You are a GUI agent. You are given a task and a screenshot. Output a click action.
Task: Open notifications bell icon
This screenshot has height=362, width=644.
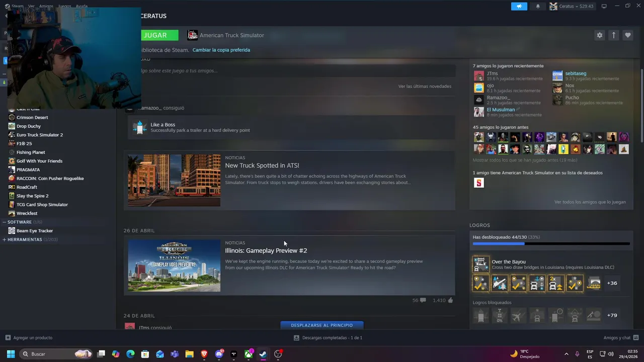click(538, 6)
